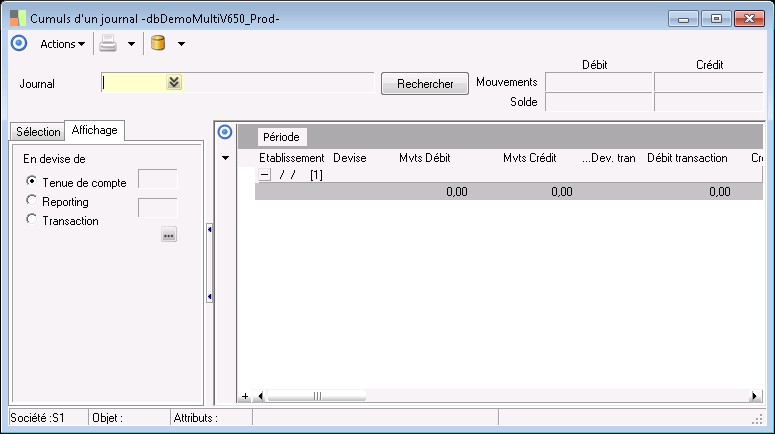Click the blue circle icon in grid panel
Image resolution: width=775 pixels, height=434 pixels.
[225, 132]
